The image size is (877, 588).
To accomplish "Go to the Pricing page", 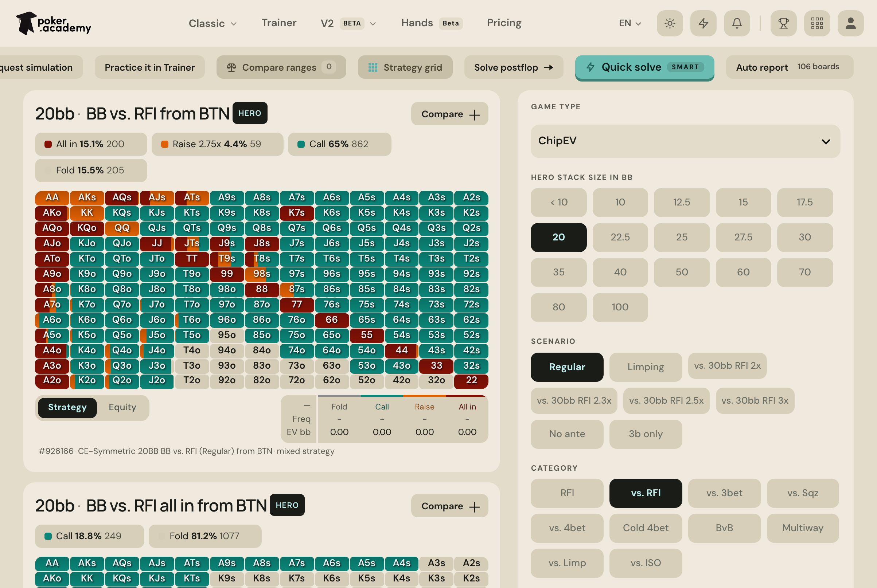I will (504, 23).
